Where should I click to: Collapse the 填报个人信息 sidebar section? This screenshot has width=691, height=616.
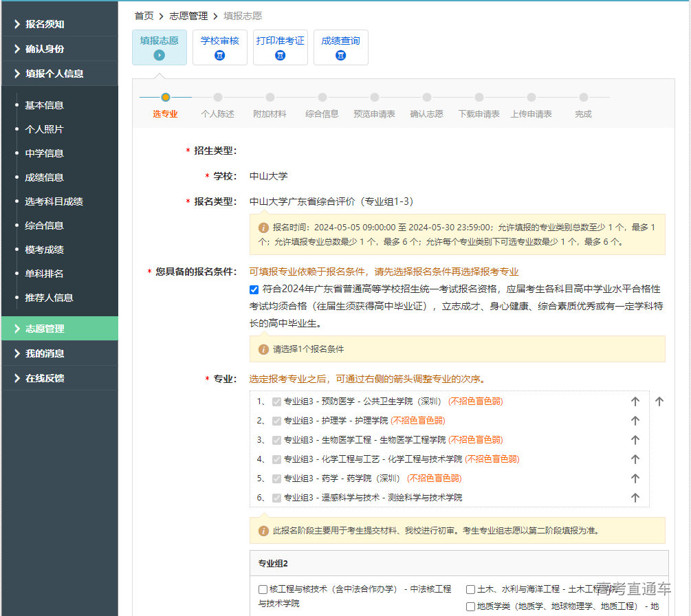pyautogui.click(x=54, y=74)
